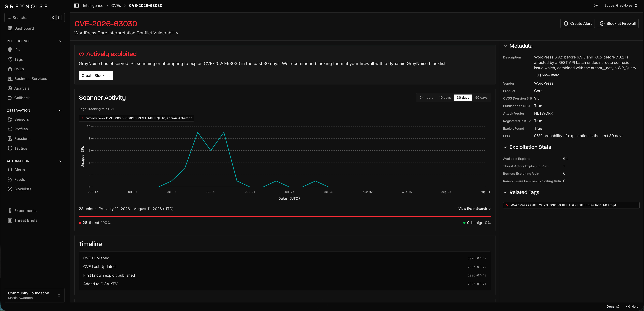Collapse the OBSERVATION sidebar section

point(60,110)
